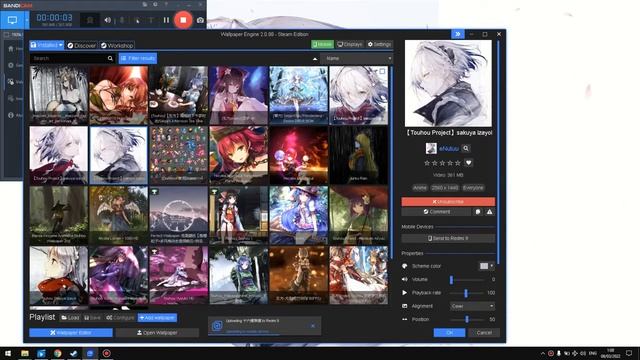Open Bandicam Home sidebar item
Viewport: 640px width, 360px height.
pos(11,49)
